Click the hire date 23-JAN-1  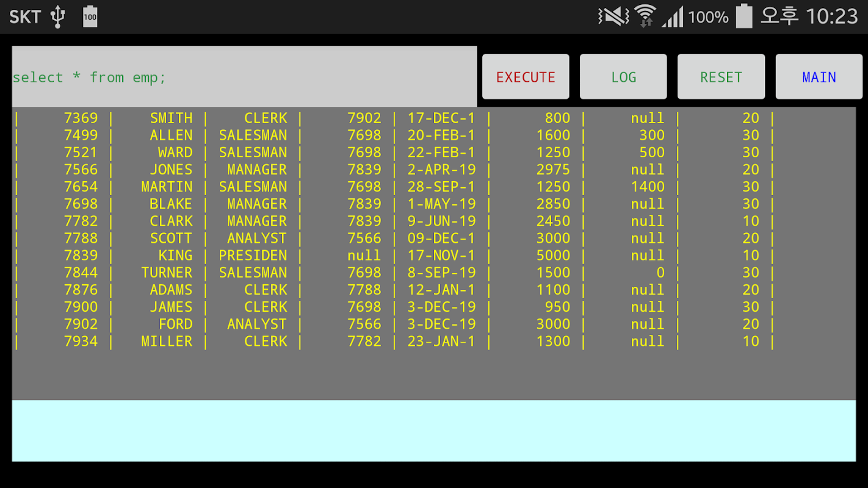coord(441,341)
